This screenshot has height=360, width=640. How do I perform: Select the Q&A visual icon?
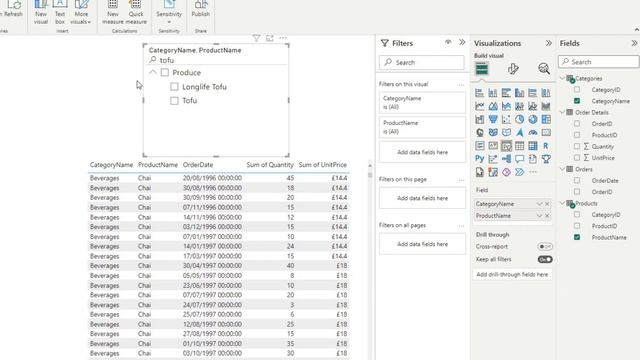coord(519,159)
